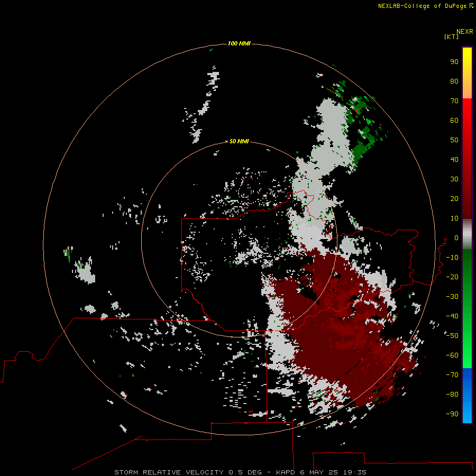
Task: Click the 90 knot value on the scale
Action: click(454, 62)
